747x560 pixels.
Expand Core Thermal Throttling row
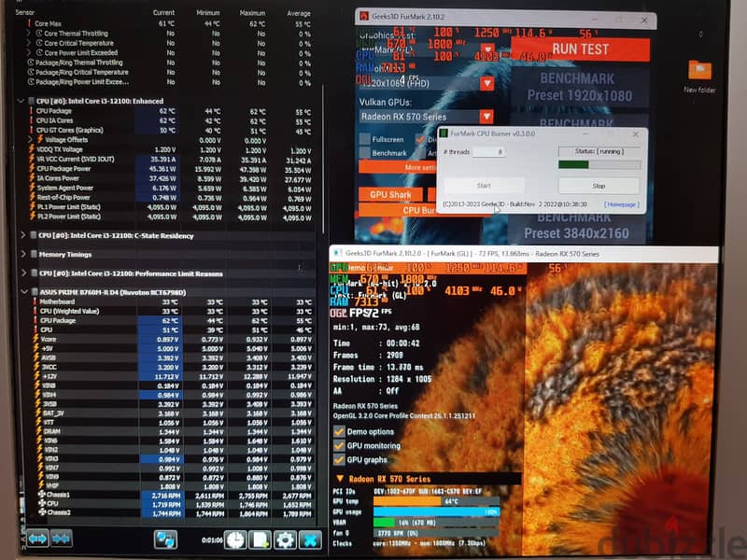pos(28,34)
